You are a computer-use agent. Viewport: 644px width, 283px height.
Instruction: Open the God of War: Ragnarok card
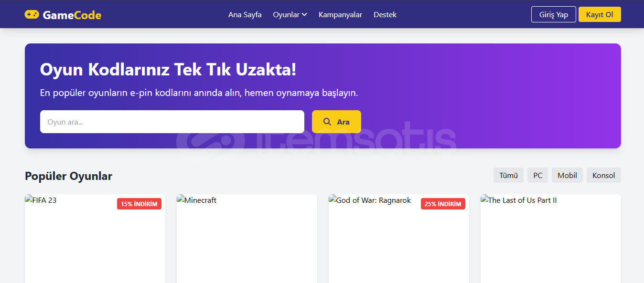[399, 239]
